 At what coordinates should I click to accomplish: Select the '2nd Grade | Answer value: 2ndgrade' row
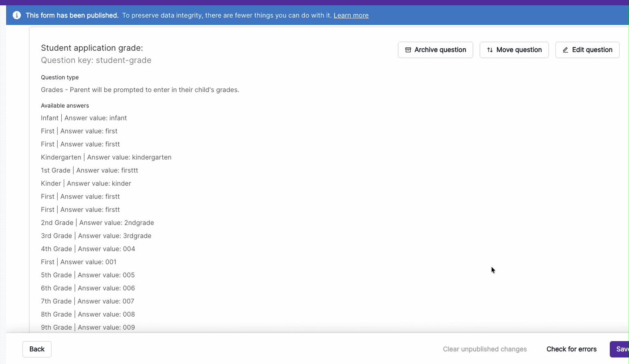click(97, 223)
